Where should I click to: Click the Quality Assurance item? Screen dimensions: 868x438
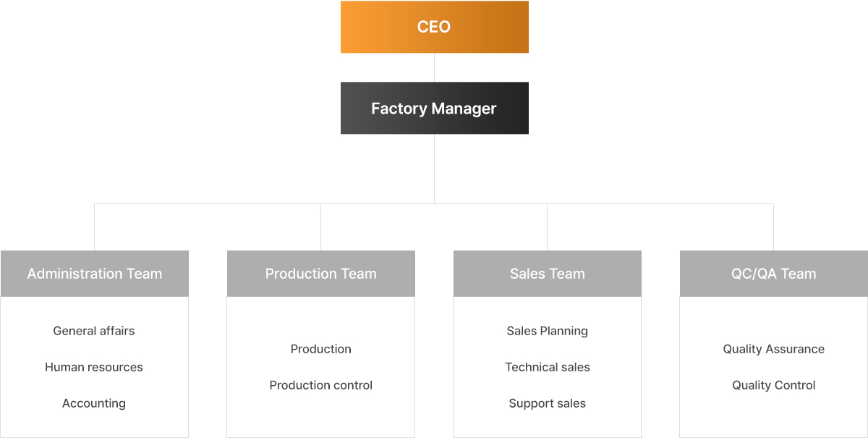click(x=773, y=349)
